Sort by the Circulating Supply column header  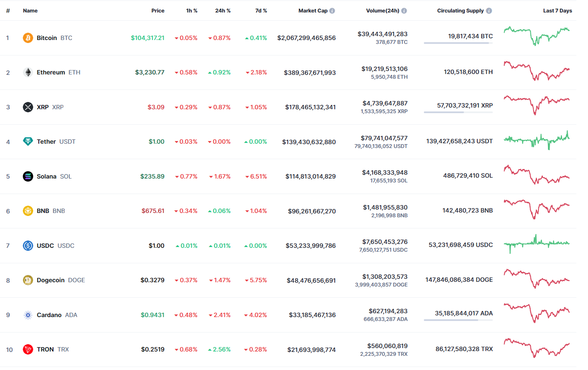pyautogui.click(x=460, y=11)
